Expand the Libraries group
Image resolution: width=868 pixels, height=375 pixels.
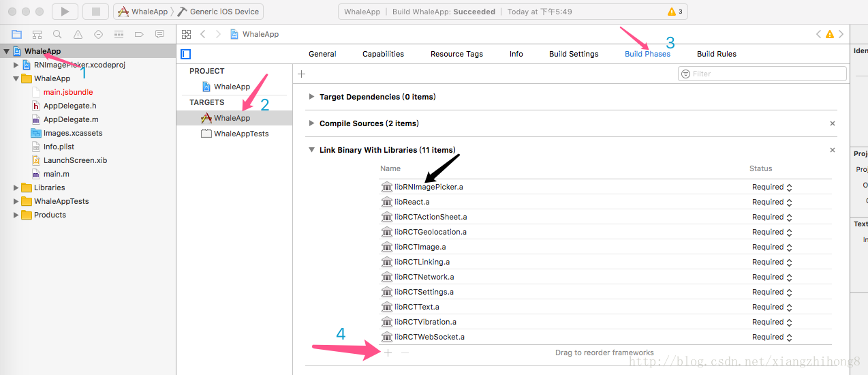point(16,187)
